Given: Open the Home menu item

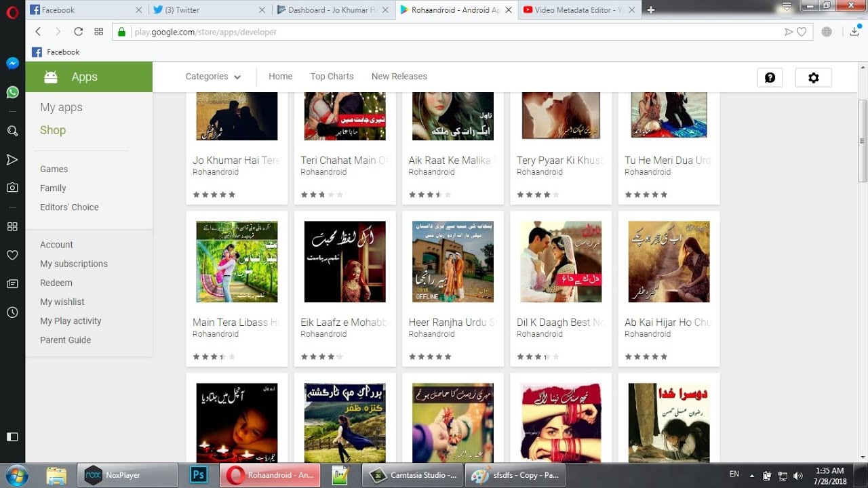Looking at the screenshot, I should click(281, 77).
